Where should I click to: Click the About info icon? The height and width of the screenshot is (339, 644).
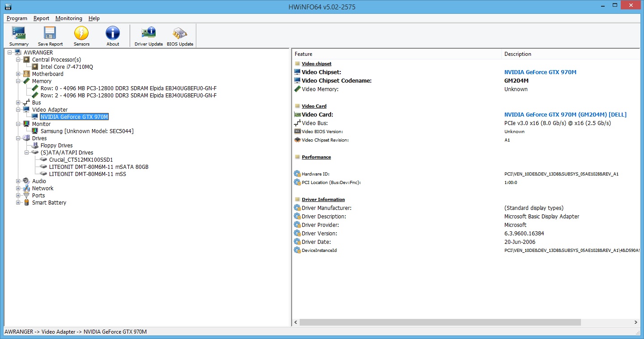pos(113,33)
